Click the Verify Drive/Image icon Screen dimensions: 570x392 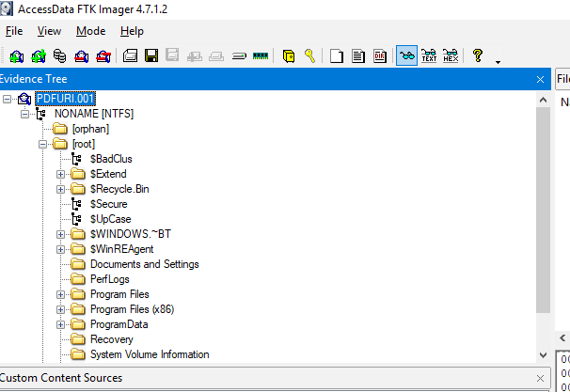pyautogui.click(x=239, y=56)
